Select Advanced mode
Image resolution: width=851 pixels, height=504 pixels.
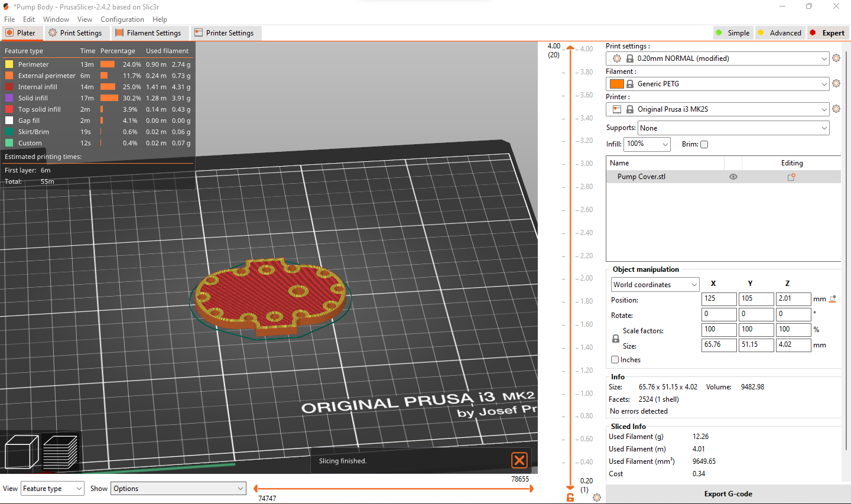pyautogui.click(x=779, y=33)
